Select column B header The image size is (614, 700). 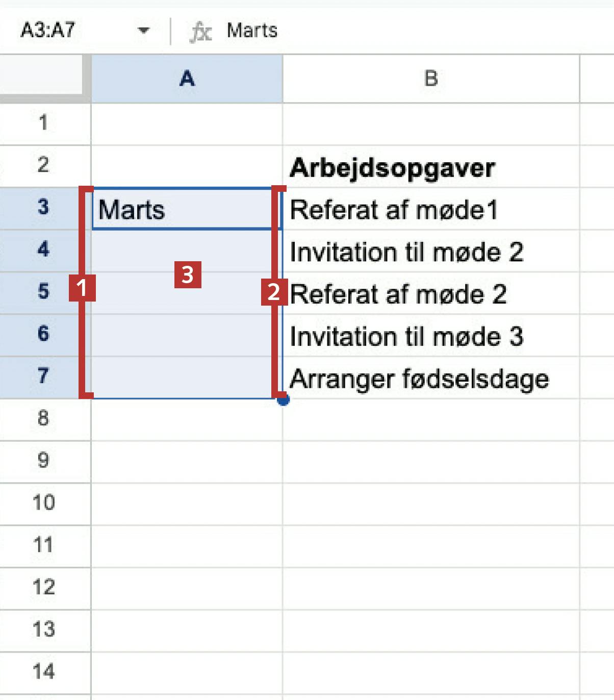click(x=431, y=79)
